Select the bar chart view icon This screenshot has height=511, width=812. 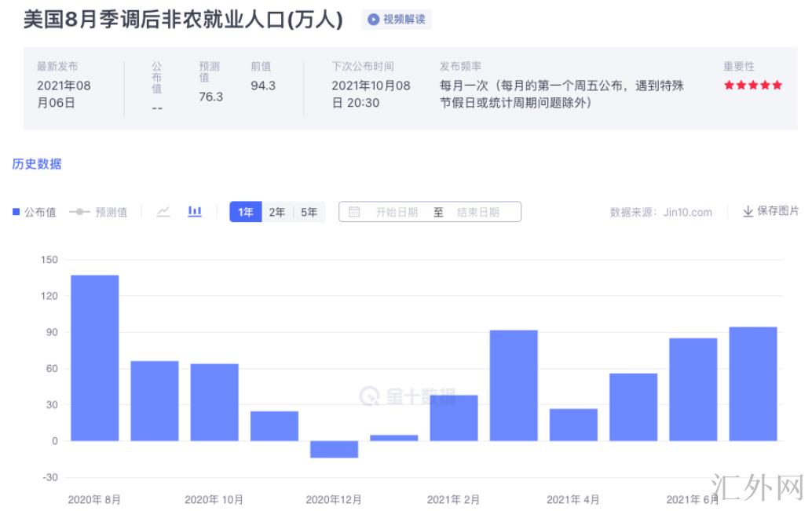pos(195,212)
